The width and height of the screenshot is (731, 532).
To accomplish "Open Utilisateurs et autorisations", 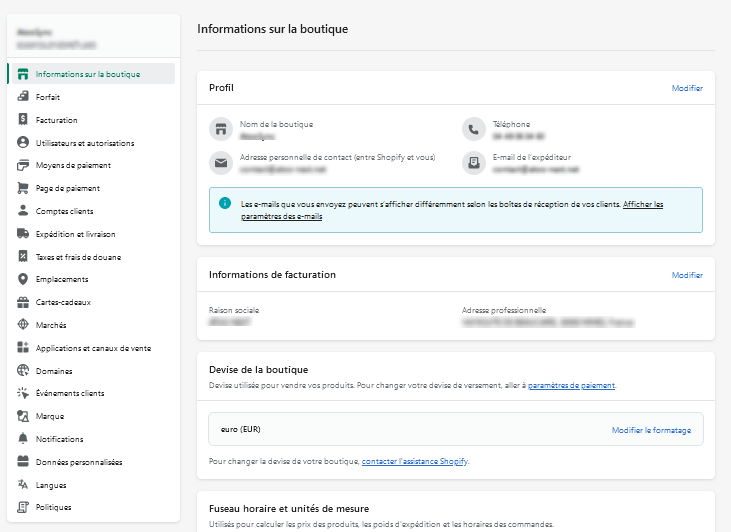I will [x=91, y=143].
